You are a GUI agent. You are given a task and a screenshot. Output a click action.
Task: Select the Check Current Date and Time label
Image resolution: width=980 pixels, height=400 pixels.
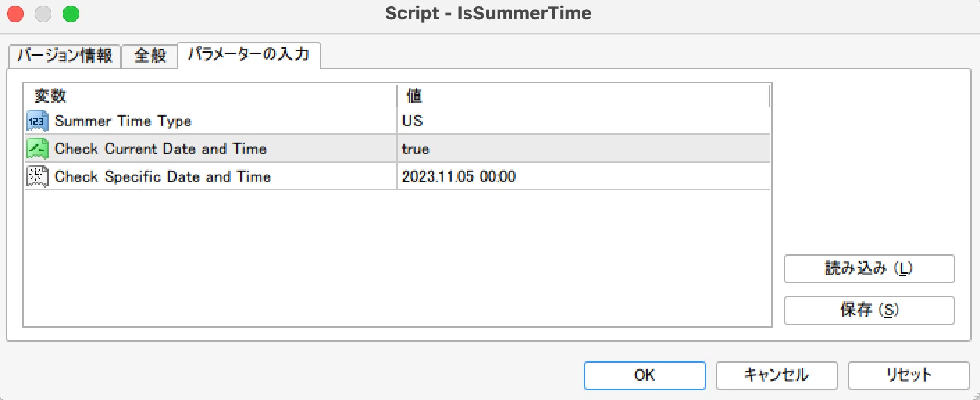tap(161, 149)
